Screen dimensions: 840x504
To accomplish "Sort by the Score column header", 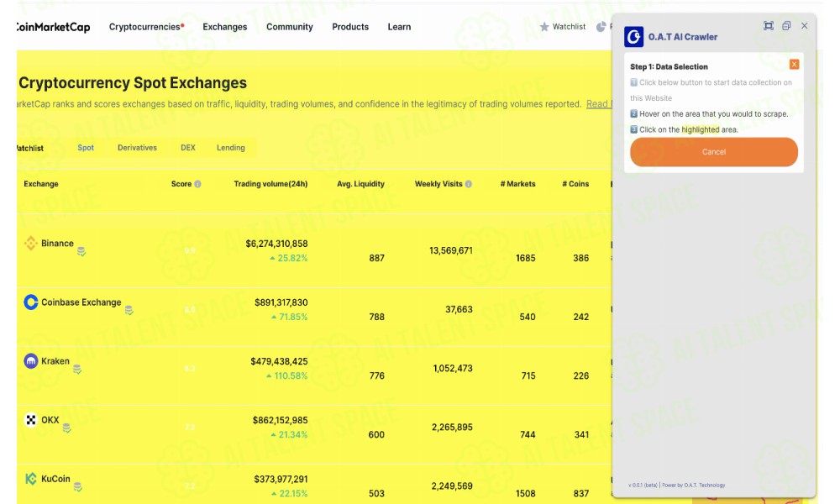I will click(x=181, y=184).
